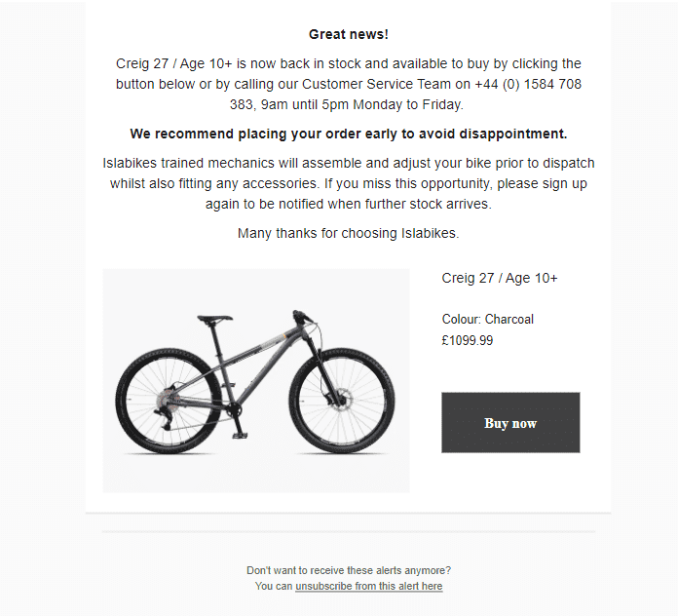Click the Creig 27 / Age 10+ title beside the image
Image resolution: width=678 pixels, height=616 pixels.
[x=500, y=278]
